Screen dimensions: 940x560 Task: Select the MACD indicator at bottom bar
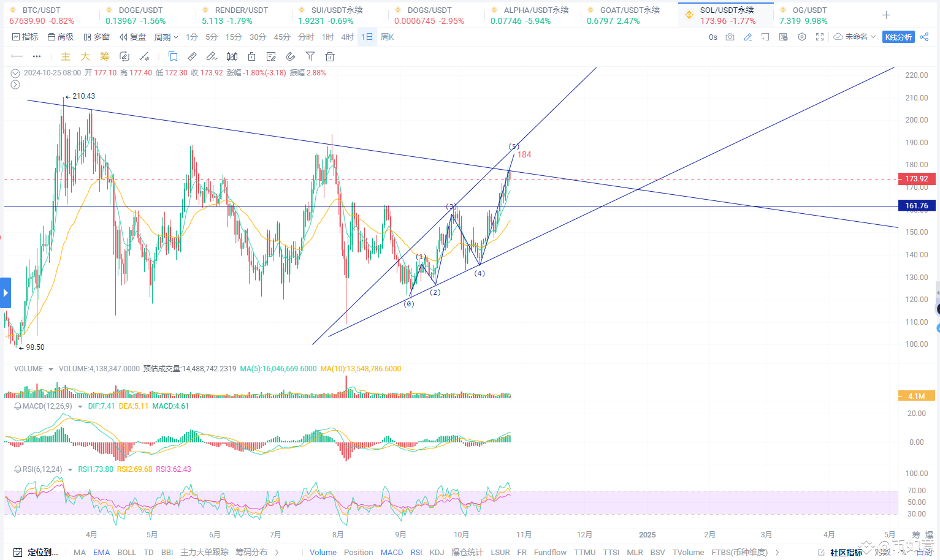391,552
